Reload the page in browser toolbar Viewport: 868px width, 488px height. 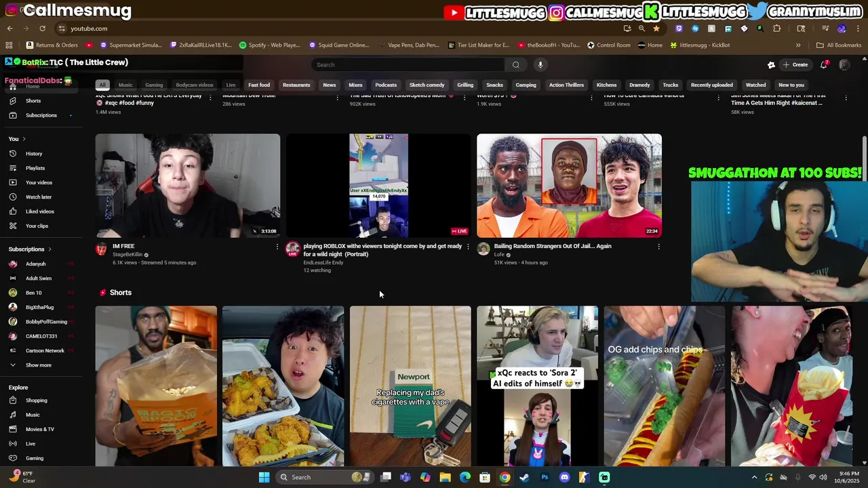click(x=42, y=28)
